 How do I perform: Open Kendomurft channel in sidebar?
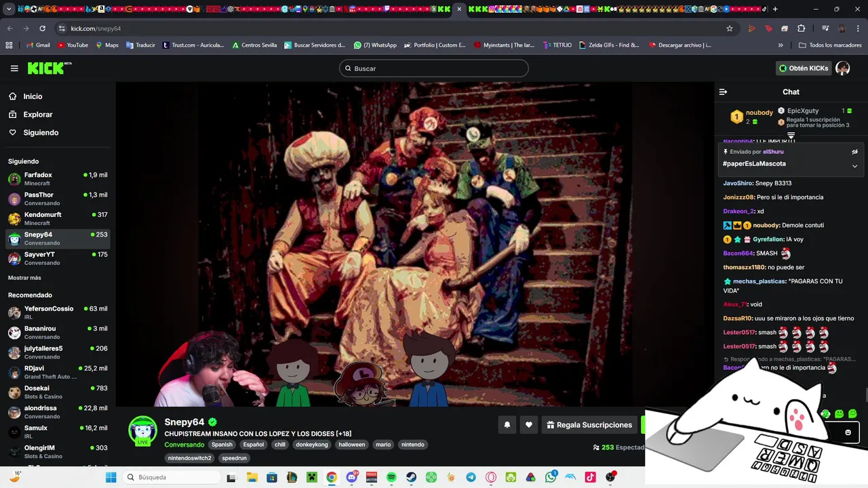tap(58, 218)
